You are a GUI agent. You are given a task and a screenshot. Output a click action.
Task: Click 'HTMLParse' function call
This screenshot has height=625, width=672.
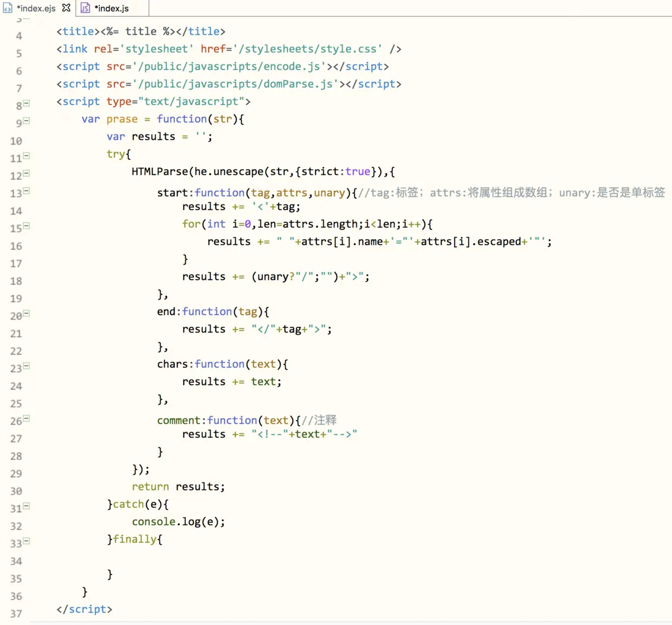(x=159, y=172)
